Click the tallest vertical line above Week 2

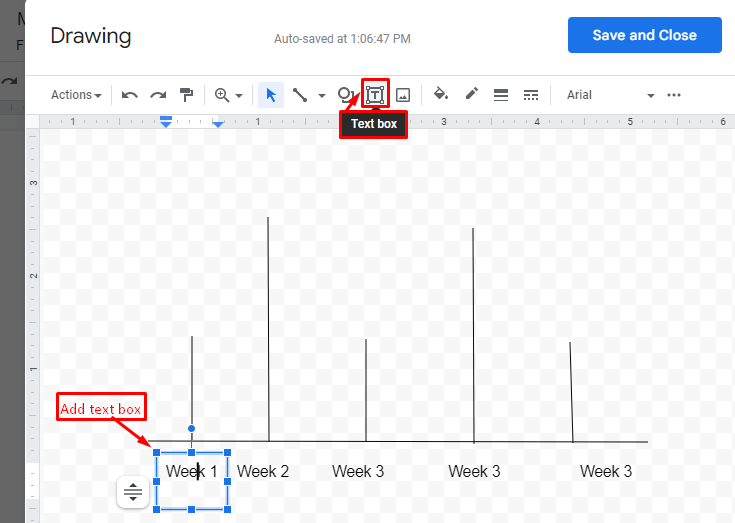(269, 329)
